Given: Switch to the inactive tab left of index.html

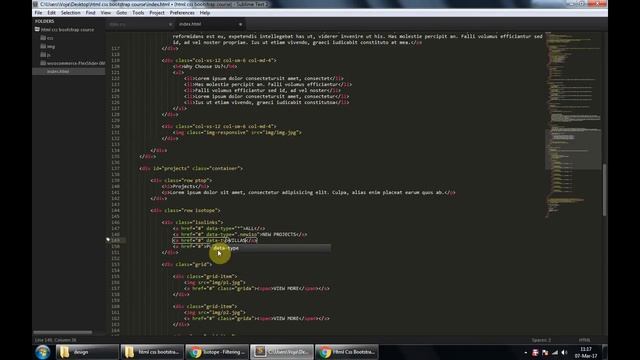Looking at the screenshot, I should tap(140, 24).
